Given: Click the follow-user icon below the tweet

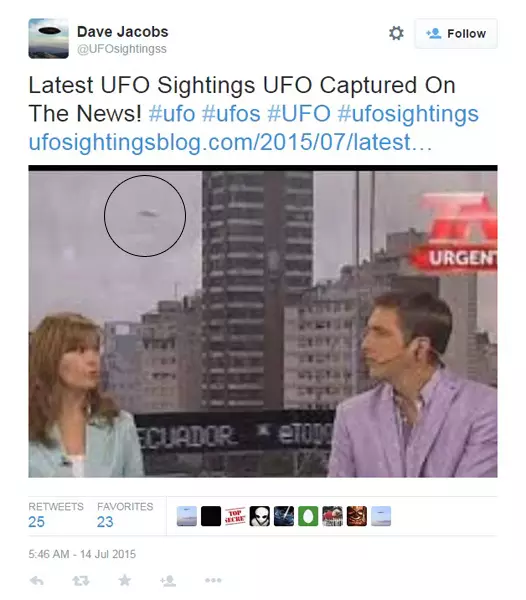Looking at the screenshot, I should [x=168, y=581].
